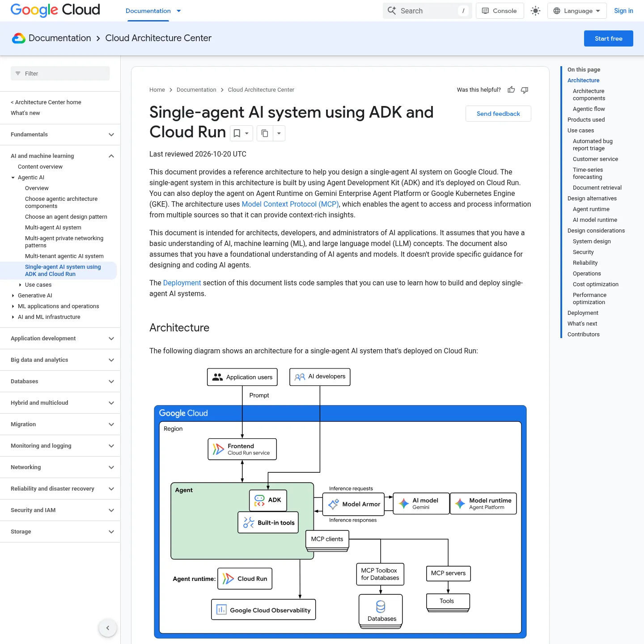The image size is (644, 644).
Task: Click the copy page icon
Action: click(265, 133)
